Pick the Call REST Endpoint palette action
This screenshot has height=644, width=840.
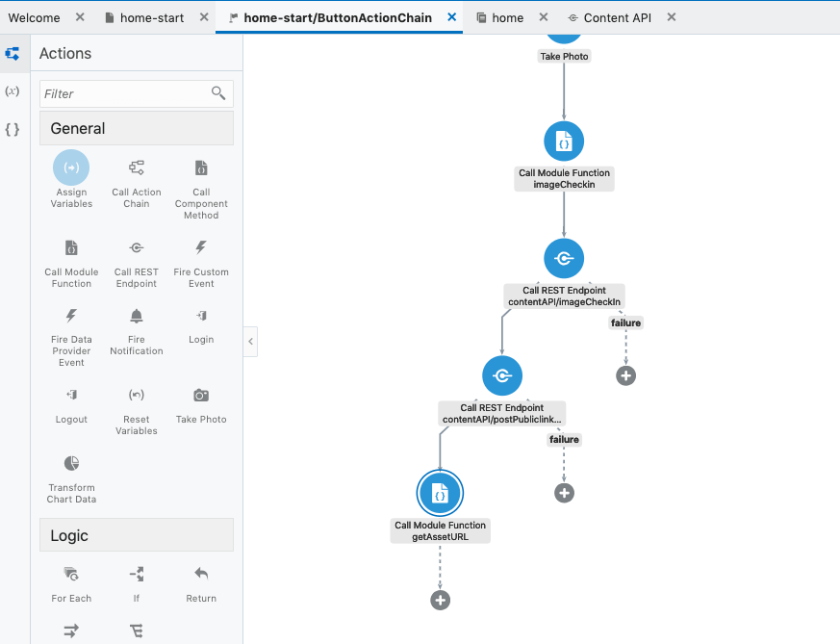137,248
